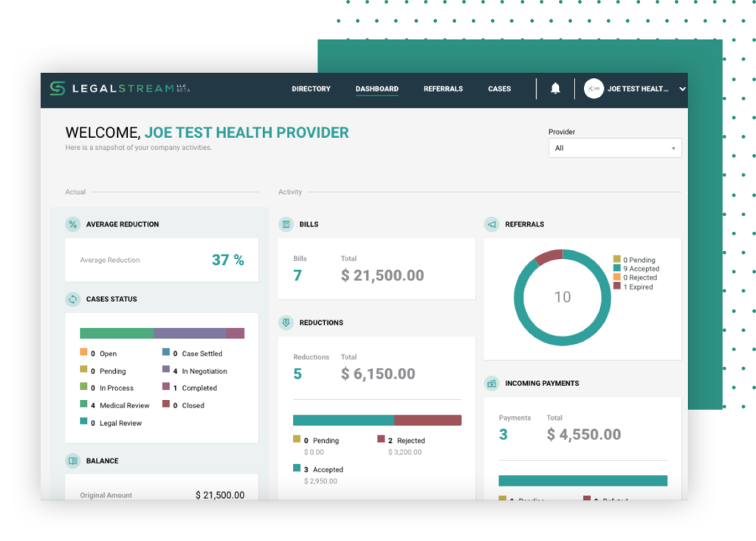This screenshot has width=756, height=541.
Task: Click the Incoming Payments teal progress bar
Action: (x=583, y=480)
